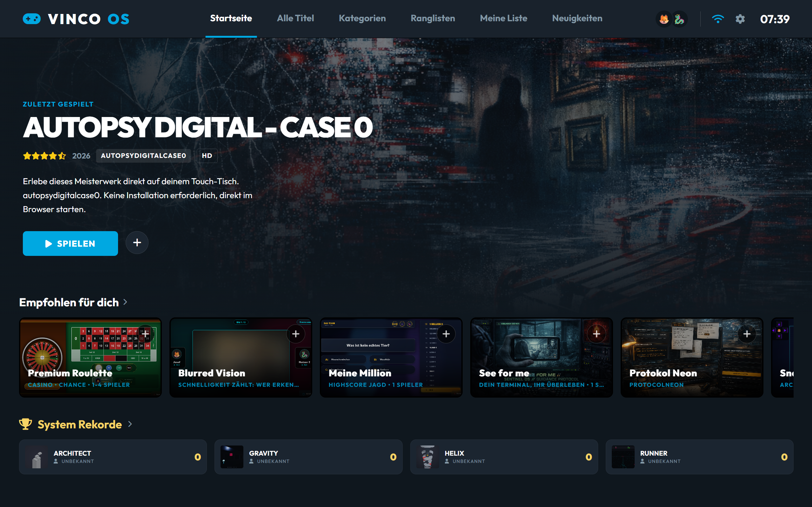
Task: Expand the Empfohlen für dich section
Action: pyautogui.click(x=125, y=302)
